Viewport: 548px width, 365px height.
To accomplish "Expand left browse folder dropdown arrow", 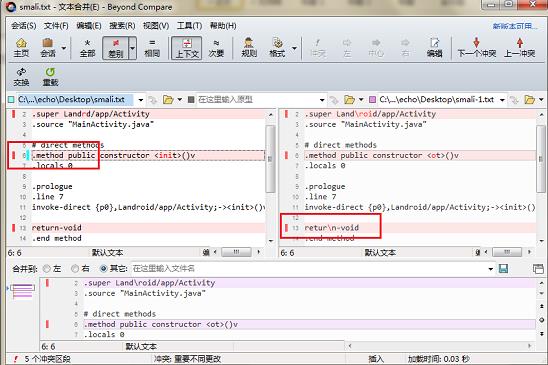I will 180,100.
